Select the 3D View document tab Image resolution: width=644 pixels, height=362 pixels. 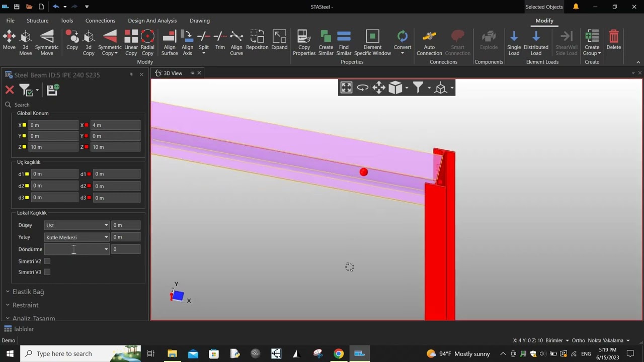pyautogui.click(x=173, y=73)
